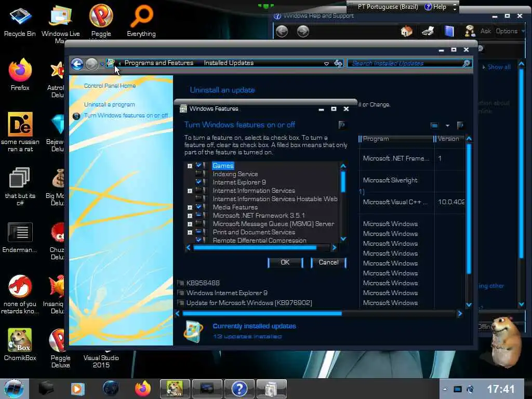Click Print icon in Windows Help and Support
The width and height of the screenshot is (532, 399).
428,31
